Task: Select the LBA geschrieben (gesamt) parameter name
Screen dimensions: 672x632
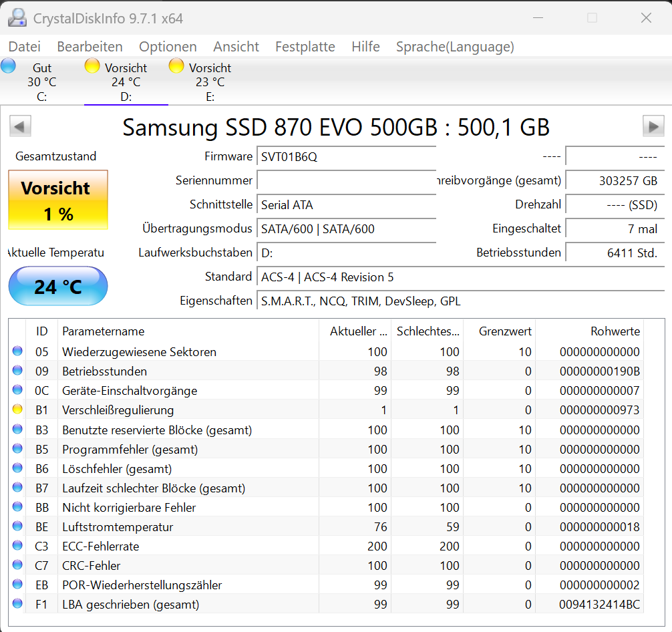Action: tap(131, 604)
